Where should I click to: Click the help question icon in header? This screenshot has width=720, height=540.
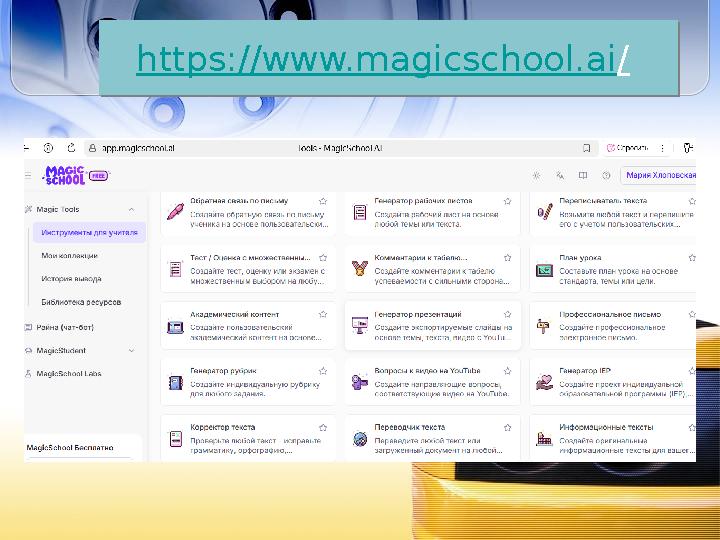pos(606,175)
